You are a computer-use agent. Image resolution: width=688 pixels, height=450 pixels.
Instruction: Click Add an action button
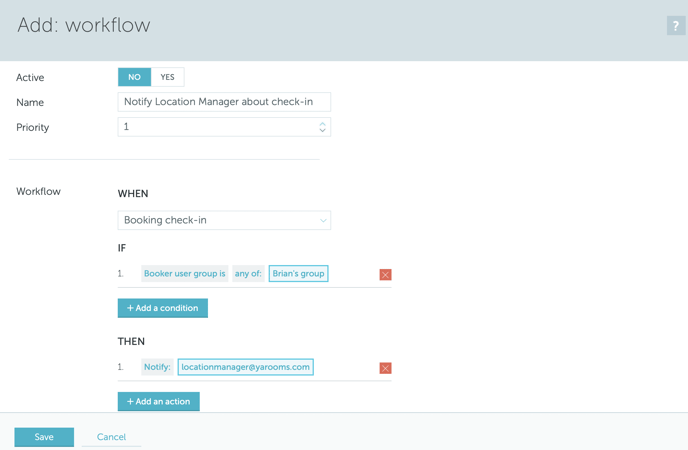tap(158, 401)
